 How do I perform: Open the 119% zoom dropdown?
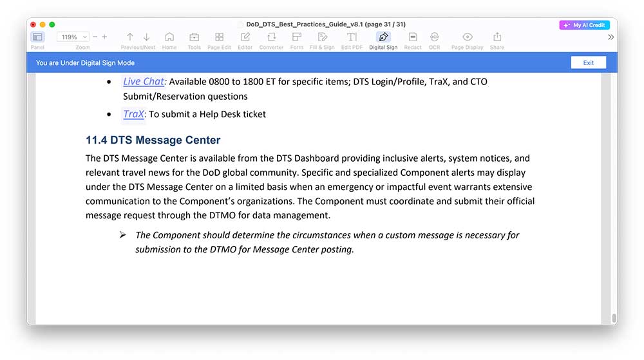click(x=73, y=37)
